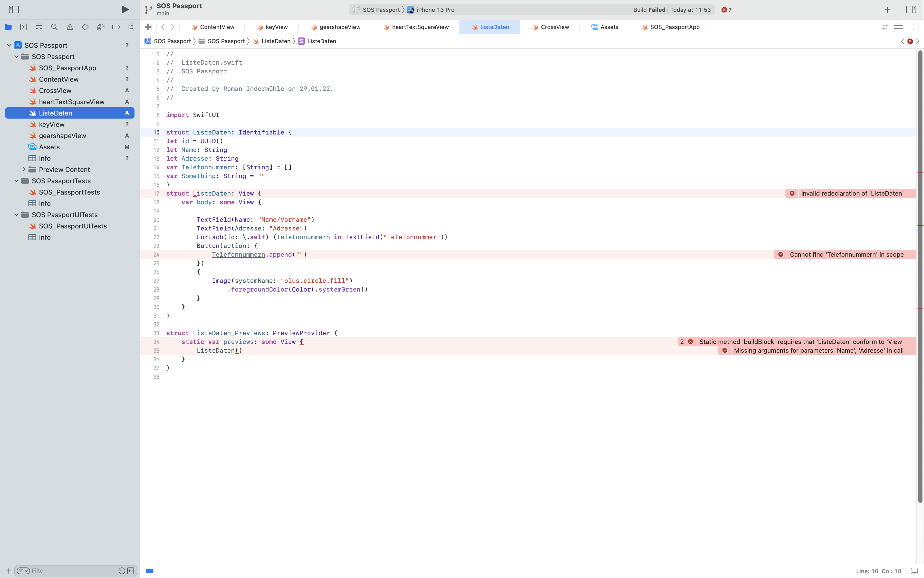Open the Breakpoint navigator icon

[x=116, y=27]
